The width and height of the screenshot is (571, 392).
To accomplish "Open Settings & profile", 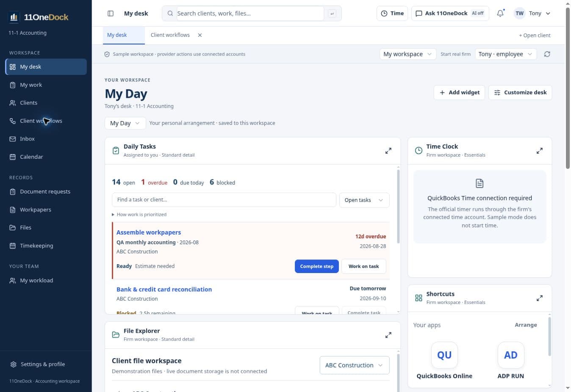I will [x=46, y=364].
